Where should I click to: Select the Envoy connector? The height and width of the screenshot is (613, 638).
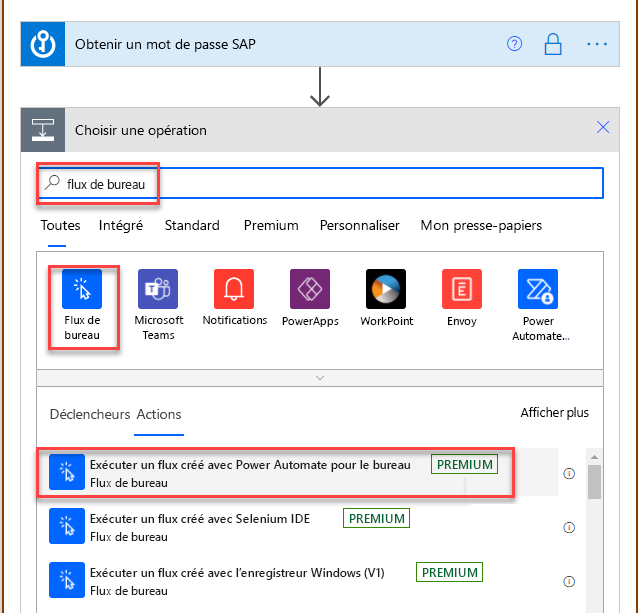coord(462,298)
